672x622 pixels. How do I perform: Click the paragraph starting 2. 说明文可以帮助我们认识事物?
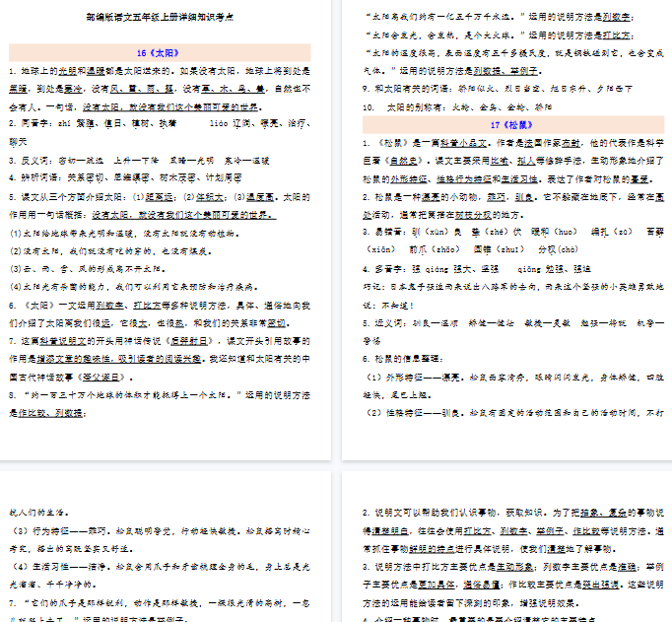tap(513, 530)
